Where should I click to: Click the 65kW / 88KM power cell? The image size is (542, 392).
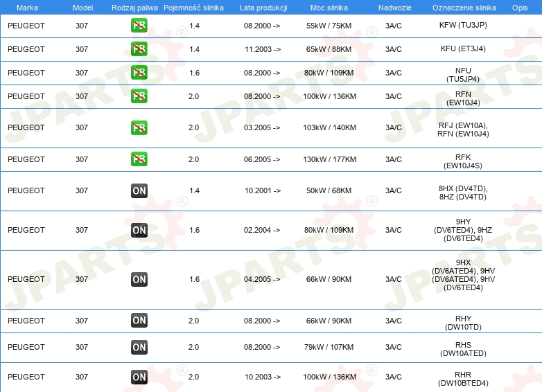(329, 49)
